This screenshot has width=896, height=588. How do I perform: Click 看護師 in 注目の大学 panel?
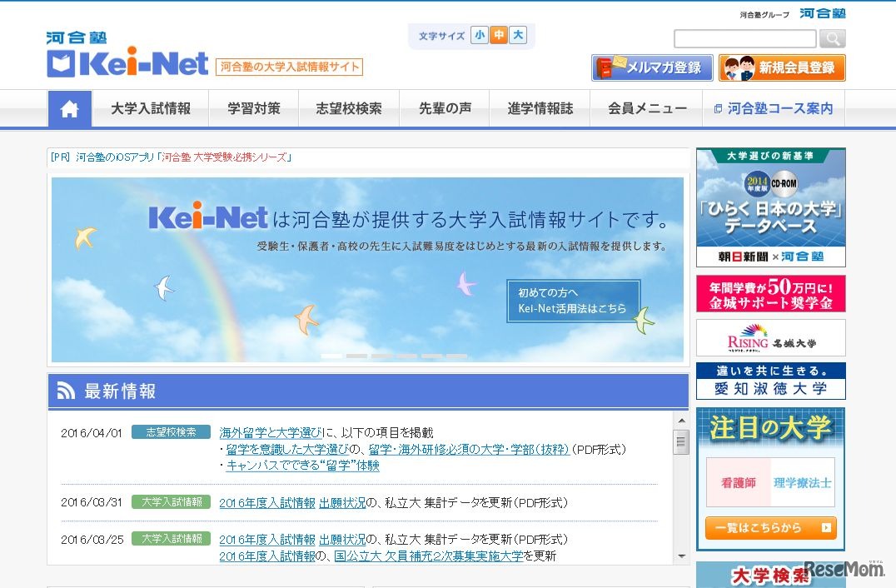pyautogui.click(x=739, y=482)
